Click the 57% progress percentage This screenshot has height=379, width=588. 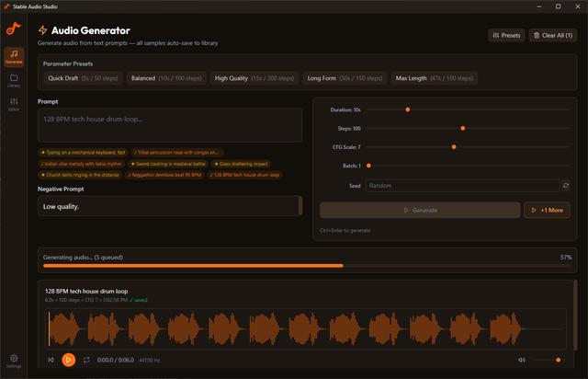(566, 258)
